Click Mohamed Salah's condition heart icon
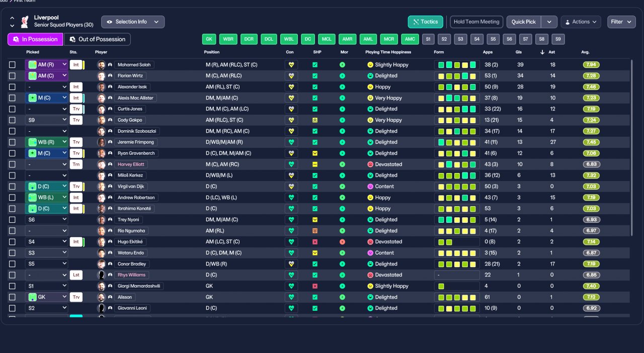 [x=292, y=65]
